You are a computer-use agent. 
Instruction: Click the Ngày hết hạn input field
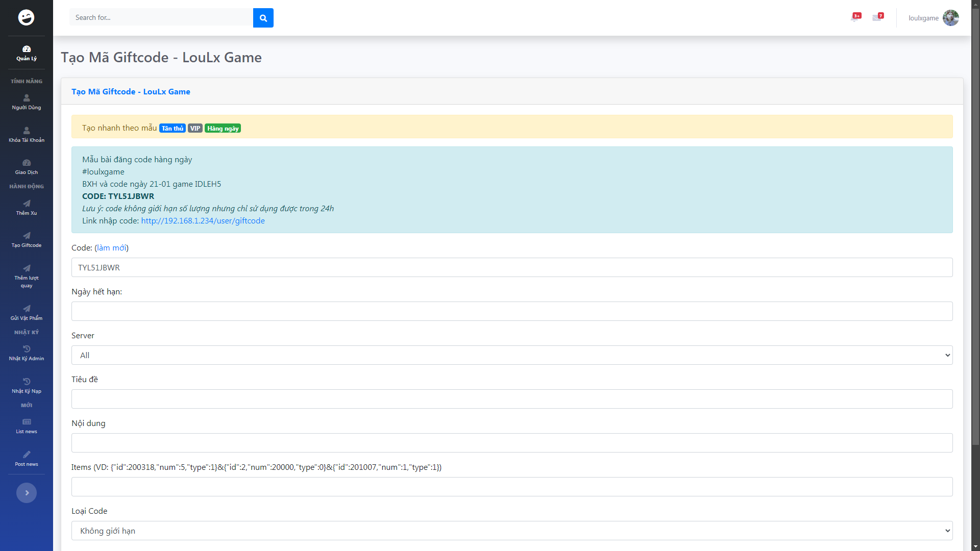pyautogui.click(x=511, y=311)
